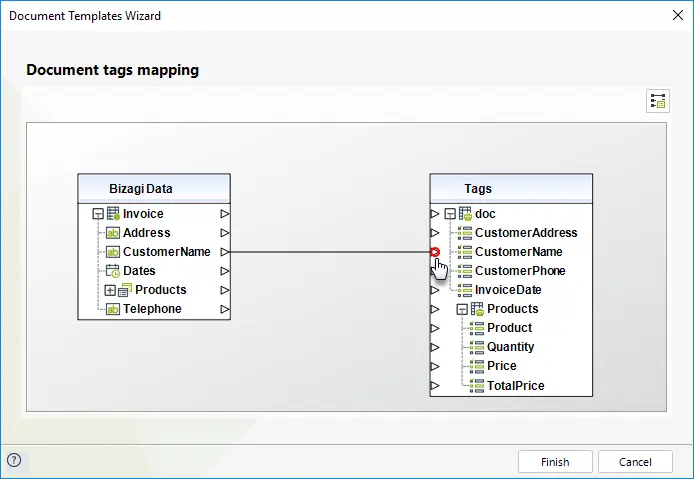Image resolution: width=694 pixels, height=479 pixels.
Task: Select Products label in Bizagi Data
Action: [x=161, y=290]
